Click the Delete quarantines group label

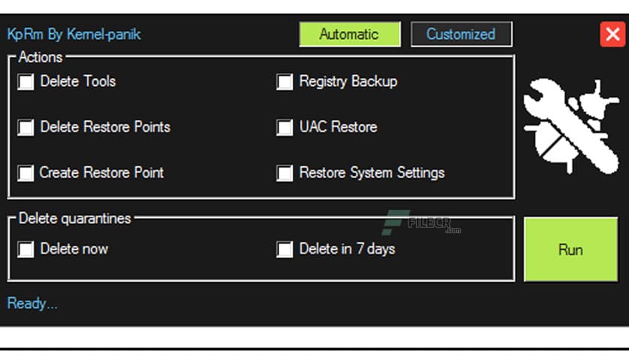74,218
